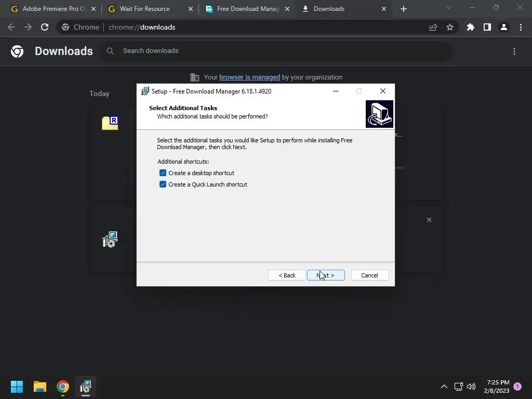The image size is (532, 399).
Task: Click the Setup installer taskbar icon
Action: [86, 387]
